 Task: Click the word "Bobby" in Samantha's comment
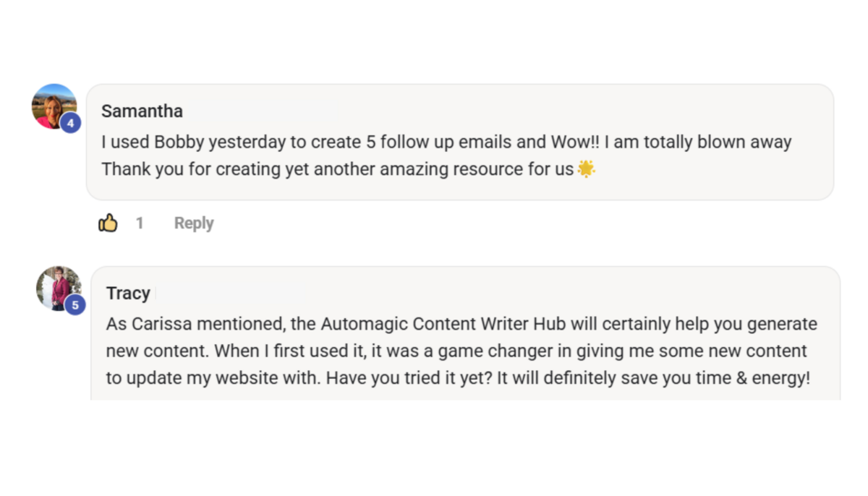point(182,142)
